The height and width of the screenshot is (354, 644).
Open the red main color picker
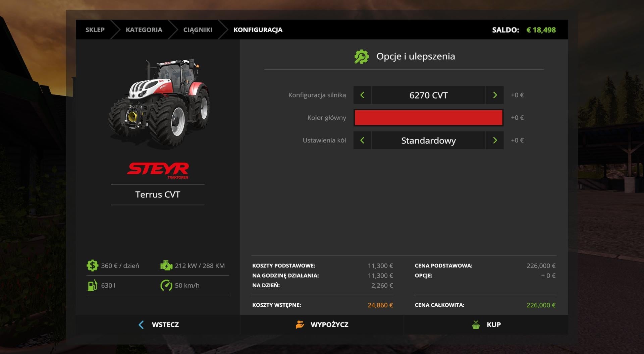(428, 118)
